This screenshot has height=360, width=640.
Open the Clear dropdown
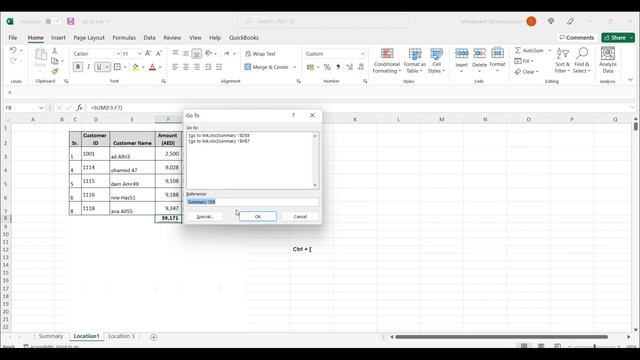527,72
